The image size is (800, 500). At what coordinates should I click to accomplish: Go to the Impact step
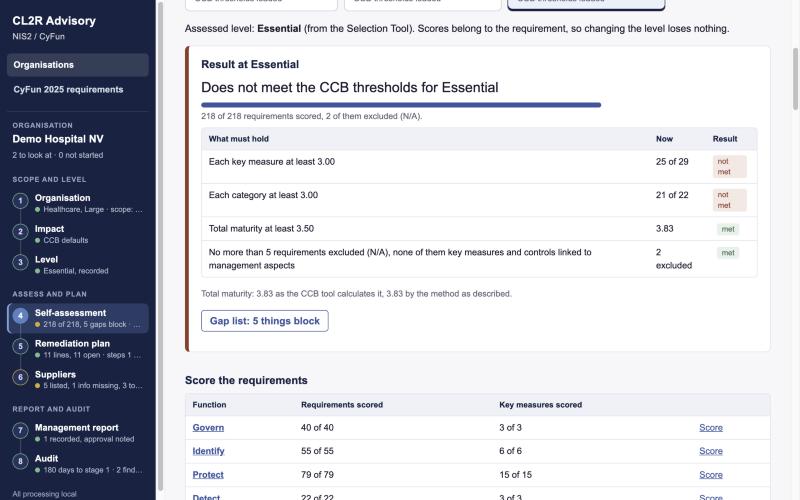(x=78, y=234)
